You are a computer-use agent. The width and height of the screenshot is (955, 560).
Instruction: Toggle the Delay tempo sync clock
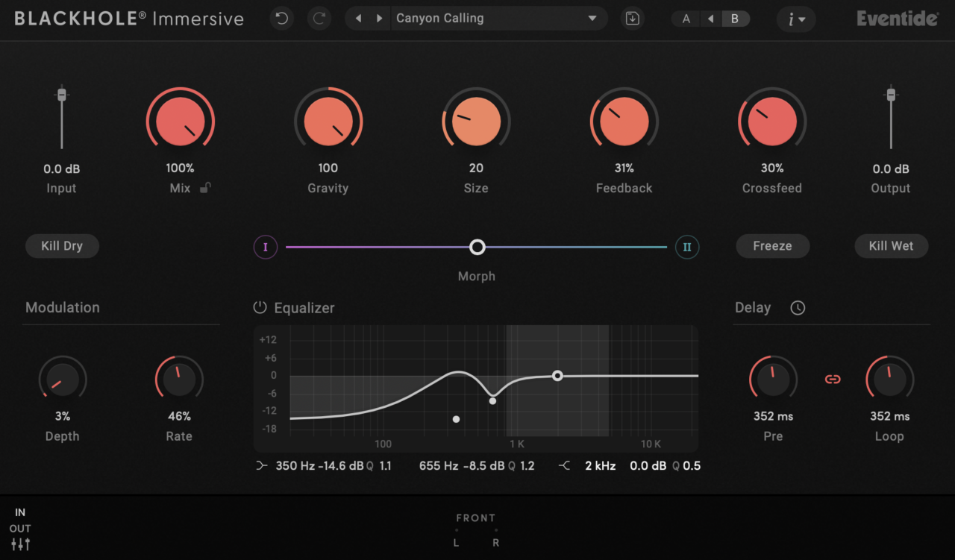tap(798, 307)
